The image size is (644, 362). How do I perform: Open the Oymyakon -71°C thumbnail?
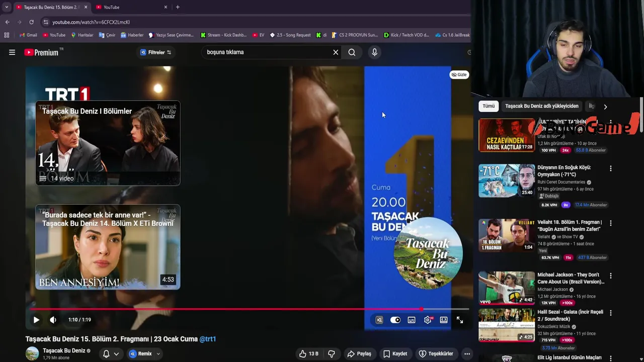507,181
